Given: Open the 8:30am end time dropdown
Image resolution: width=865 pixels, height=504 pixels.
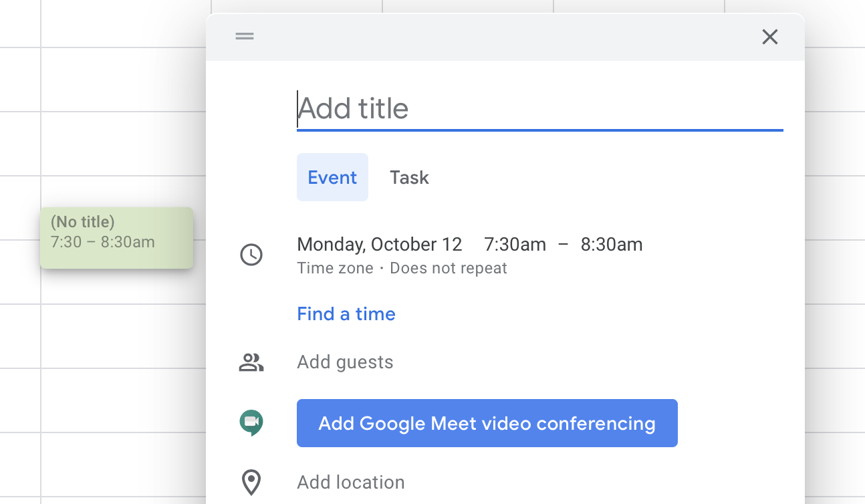Looking at the screenshot, I should tap(612, 245).
